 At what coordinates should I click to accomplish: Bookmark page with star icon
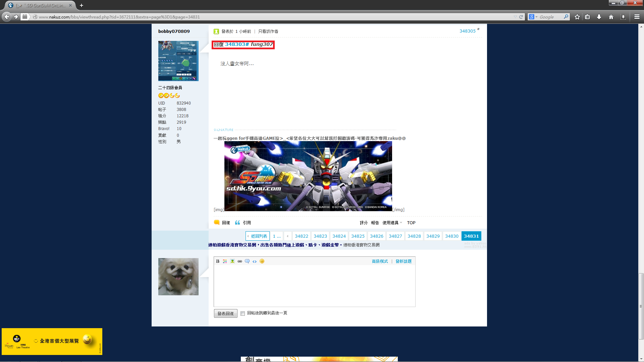click(x=577, y=17)
